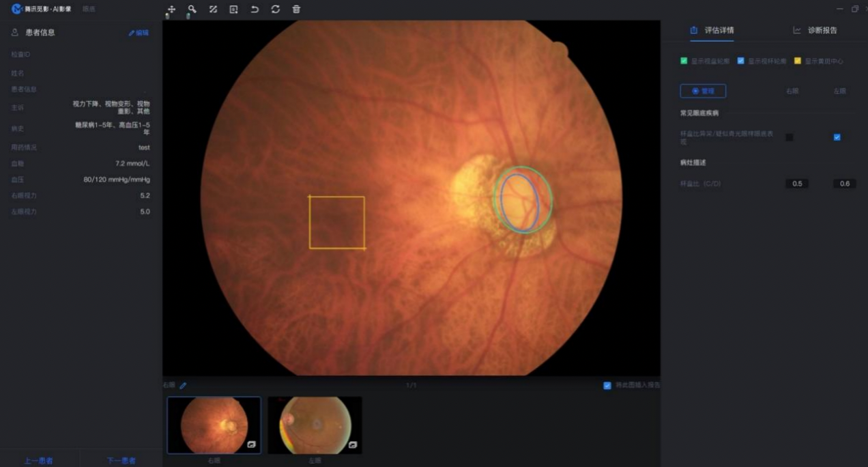Viewport: 868px width, 467px height.
Task: Reset the image with refresh icon
Action: 275,10
